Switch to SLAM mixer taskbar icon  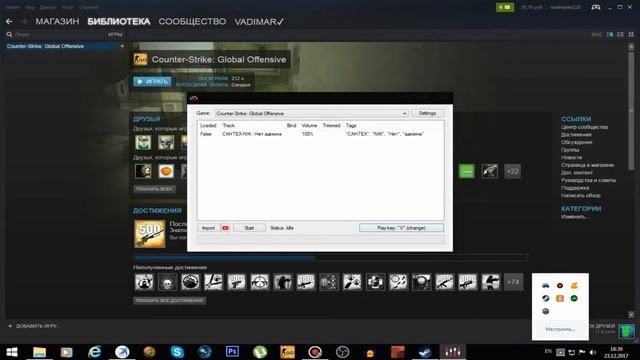(x=453, y=352)
